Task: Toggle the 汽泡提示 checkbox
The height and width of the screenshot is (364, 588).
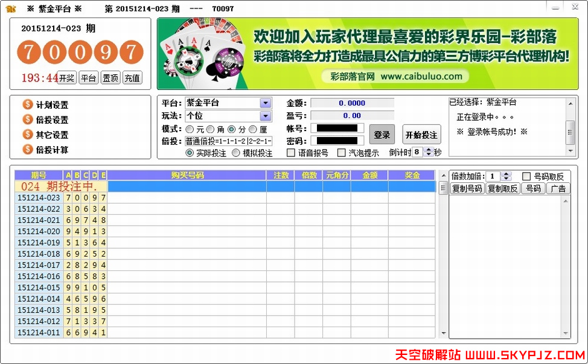Action: tap(342, 153)
